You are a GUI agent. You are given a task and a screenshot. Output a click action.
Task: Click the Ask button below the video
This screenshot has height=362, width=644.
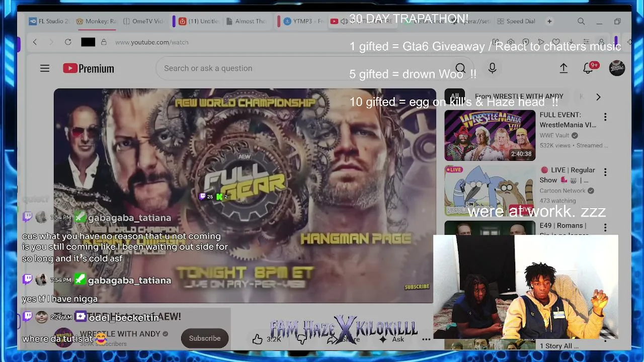pos(392,339)
